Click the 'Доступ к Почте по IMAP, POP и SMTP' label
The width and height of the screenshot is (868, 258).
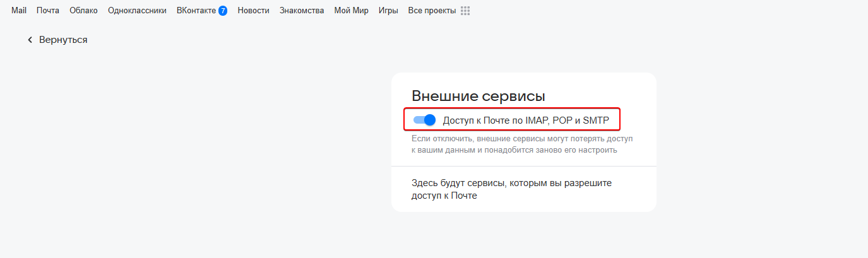click(526, 120)
